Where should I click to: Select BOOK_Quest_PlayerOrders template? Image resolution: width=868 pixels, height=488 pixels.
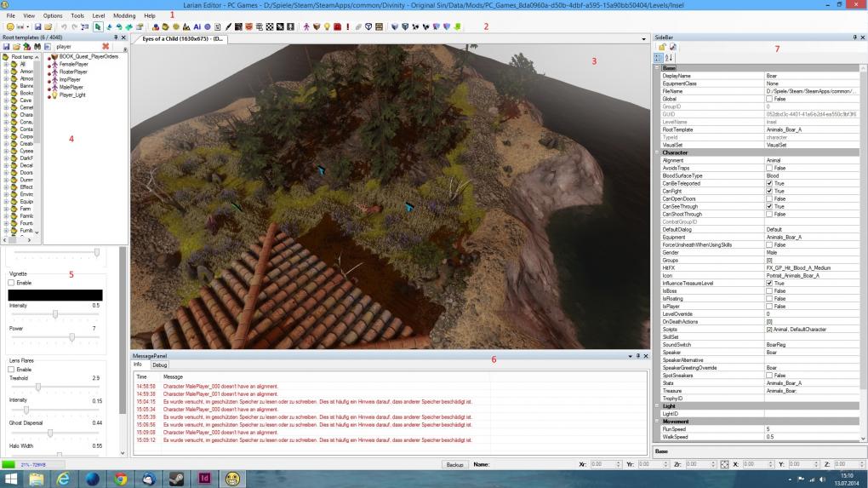tap(89, 56)
